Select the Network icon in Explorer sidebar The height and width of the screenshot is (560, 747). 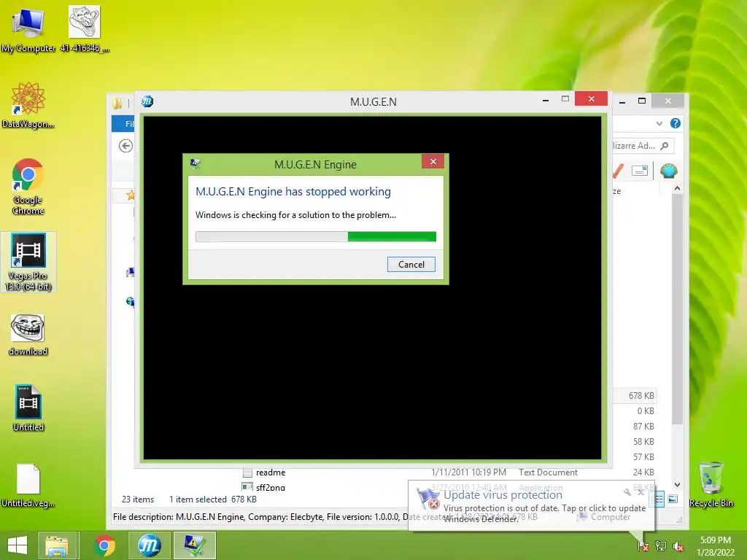tap(130, 301)
